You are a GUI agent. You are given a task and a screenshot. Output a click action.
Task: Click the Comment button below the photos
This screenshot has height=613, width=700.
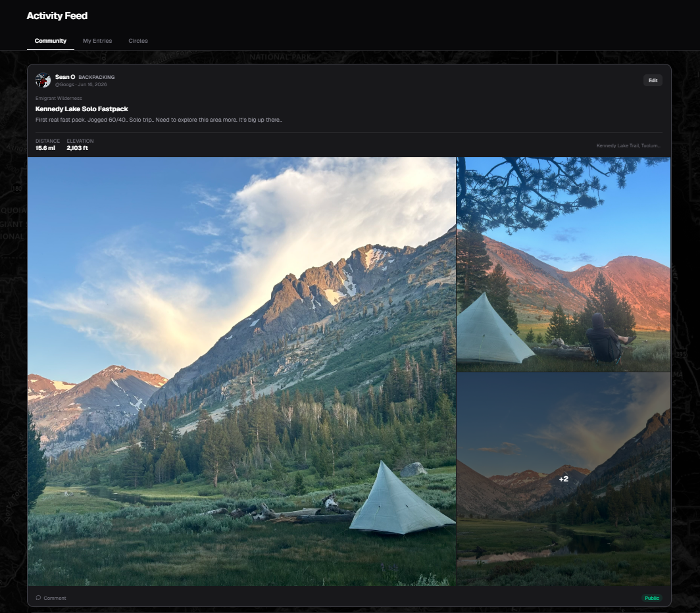[51, 598]
